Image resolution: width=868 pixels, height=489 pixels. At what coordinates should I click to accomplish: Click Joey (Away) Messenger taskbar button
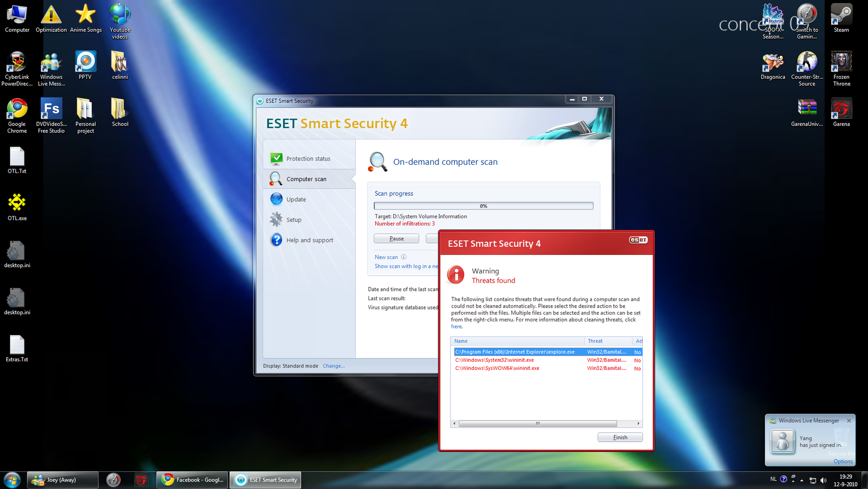point(63,480)
